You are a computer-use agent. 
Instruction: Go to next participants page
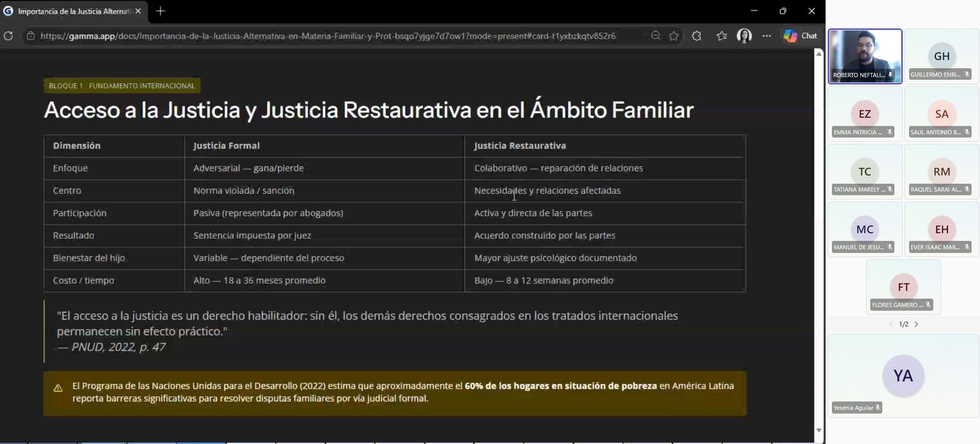click(916, 324)
